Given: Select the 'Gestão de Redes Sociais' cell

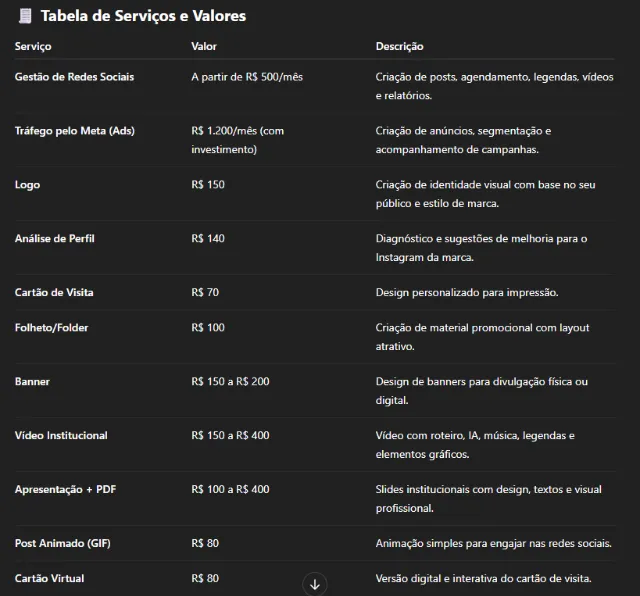Looking at the screenshot, I should (x=74, y=77).
